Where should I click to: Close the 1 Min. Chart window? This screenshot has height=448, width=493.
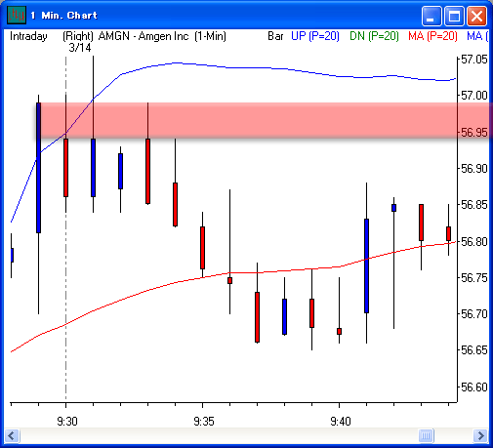(476, 16)
